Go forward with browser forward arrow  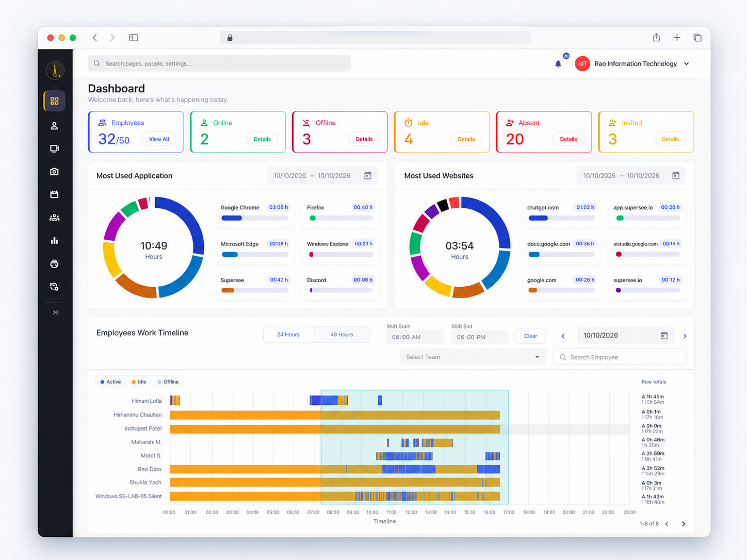[112, 38]
